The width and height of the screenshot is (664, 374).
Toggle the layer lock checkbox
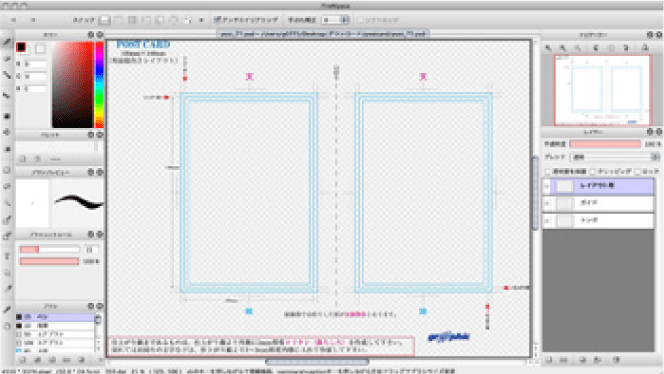tap(638, 172)
